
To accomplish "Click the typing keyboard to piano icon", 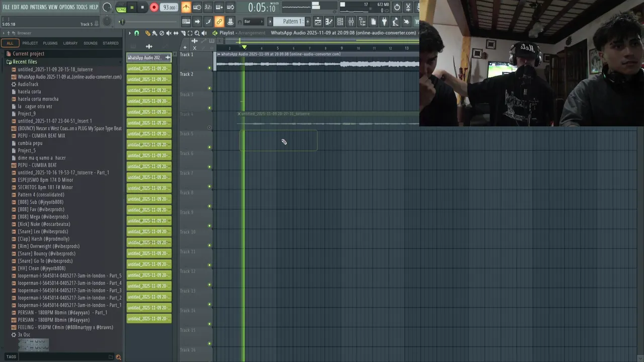I will click(186, 21).
